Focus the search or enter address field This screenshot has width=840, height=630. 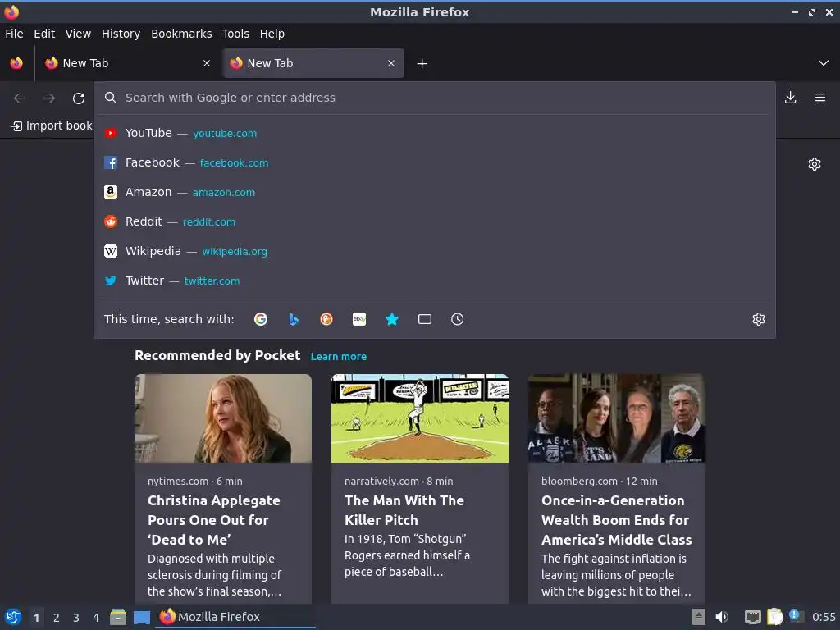[x=435, y=98]
